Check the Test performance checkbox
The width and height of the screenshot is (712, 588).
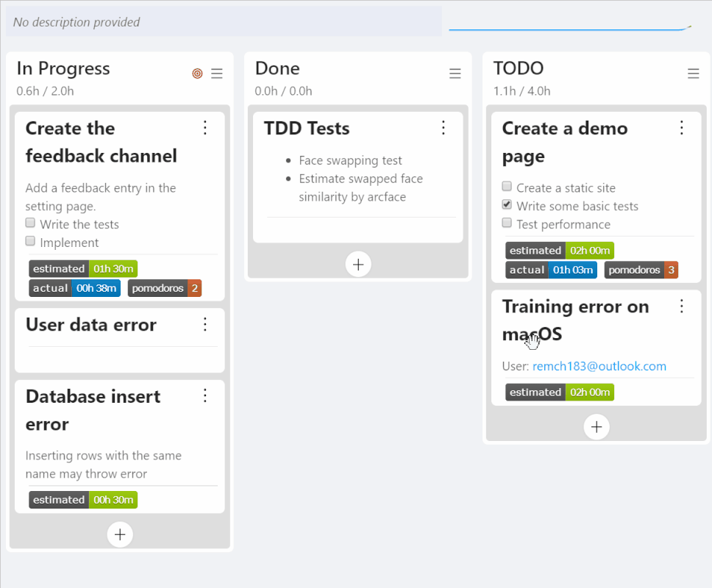tap(507, 223)
